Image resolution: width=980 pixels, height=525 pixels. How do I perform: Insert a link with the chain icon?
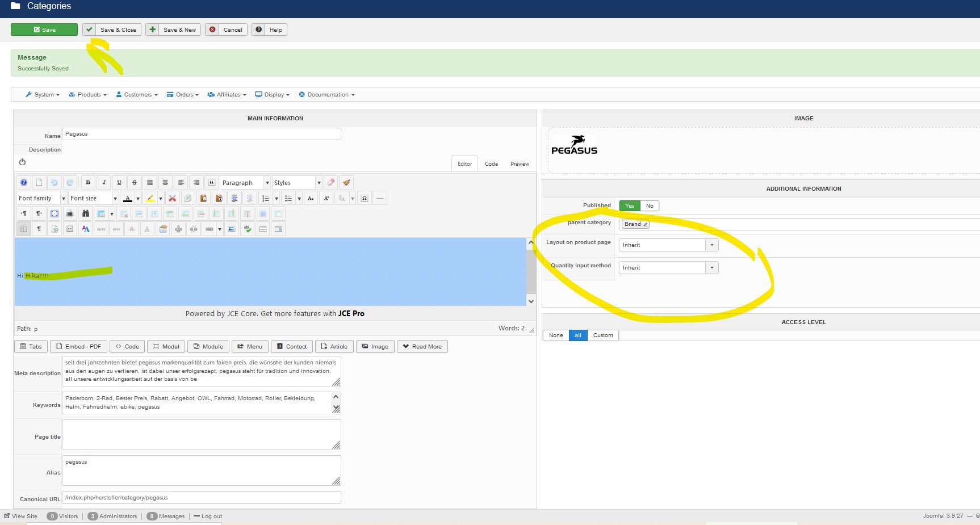(x=210, y=229)
